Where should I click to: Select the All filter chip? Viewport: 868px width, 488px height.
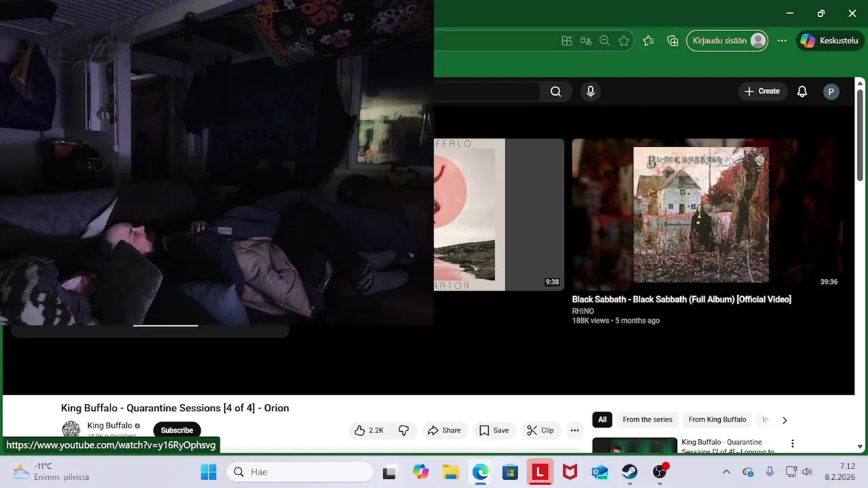coord(601,420)
